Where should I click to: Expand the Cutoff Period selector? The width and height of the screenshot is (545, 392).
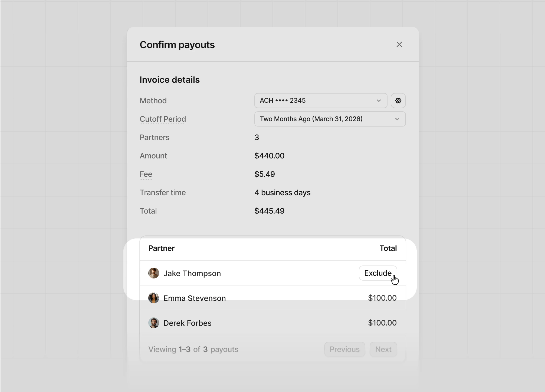[330, 119]
